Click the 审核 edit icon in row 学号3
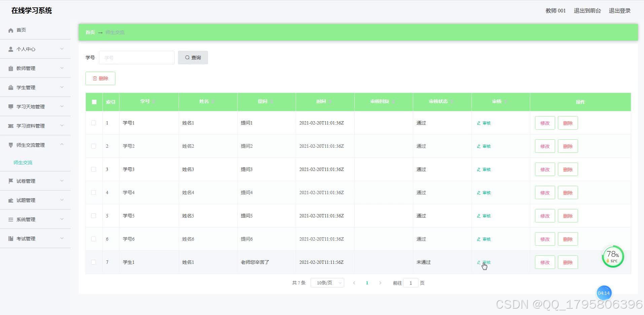 click(x=479, y=170)
